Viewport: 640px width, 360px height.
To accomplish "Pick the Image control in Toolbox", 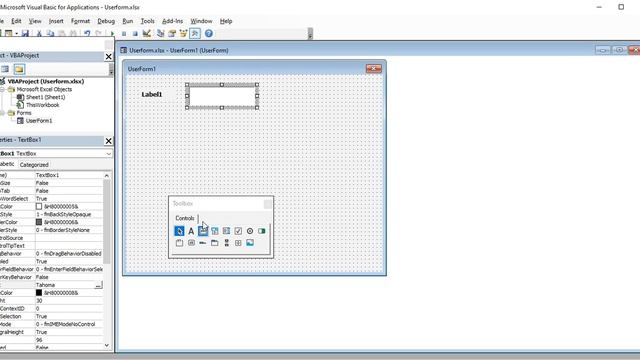I will pyautogui.click(x=250, y=243).
